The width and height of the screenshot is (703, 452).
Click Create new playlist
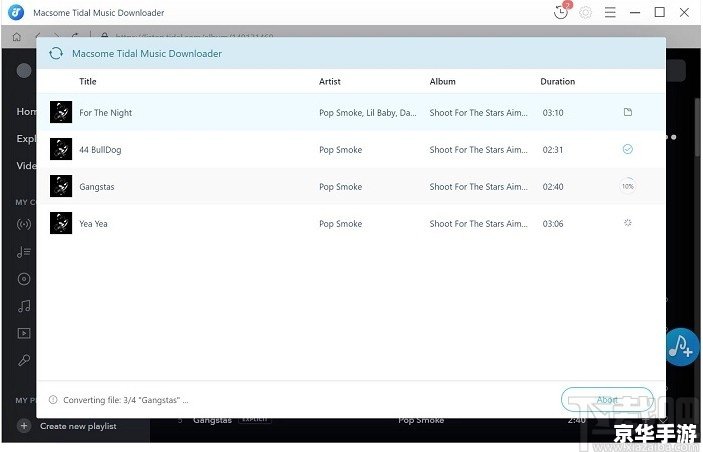[78, 426]
